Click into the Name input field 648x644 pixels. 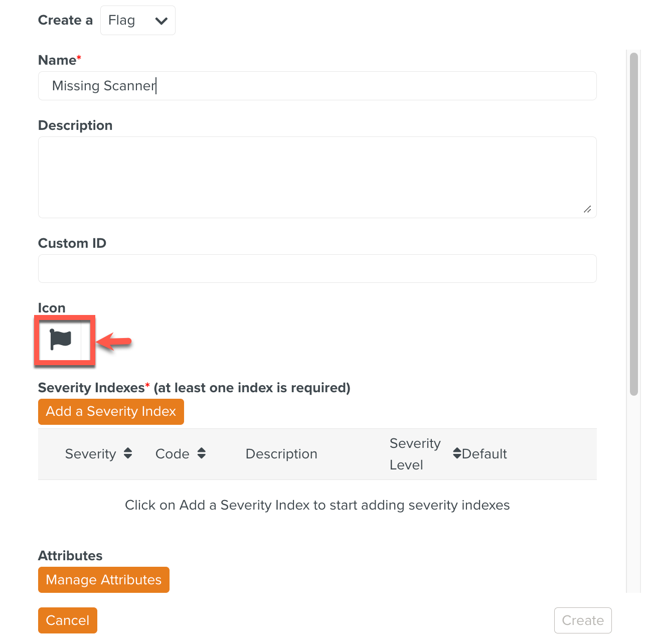point(317,86)
